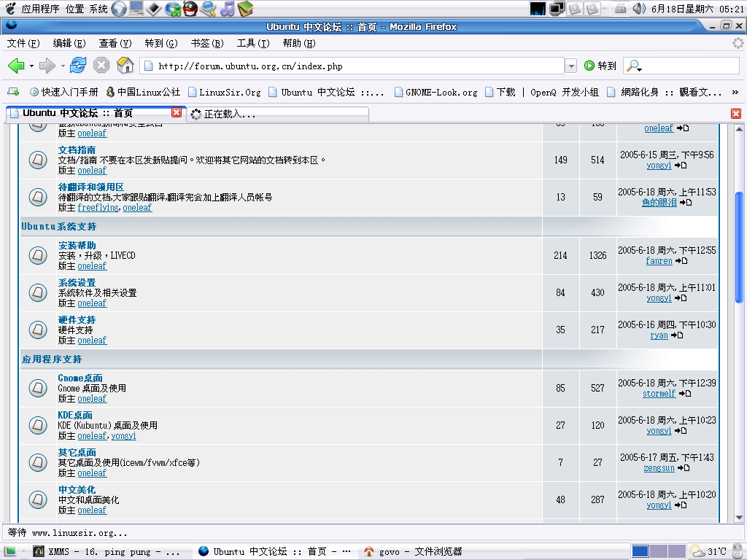
Task: Click the penguin QQ launcher icon
Action: 190,9
